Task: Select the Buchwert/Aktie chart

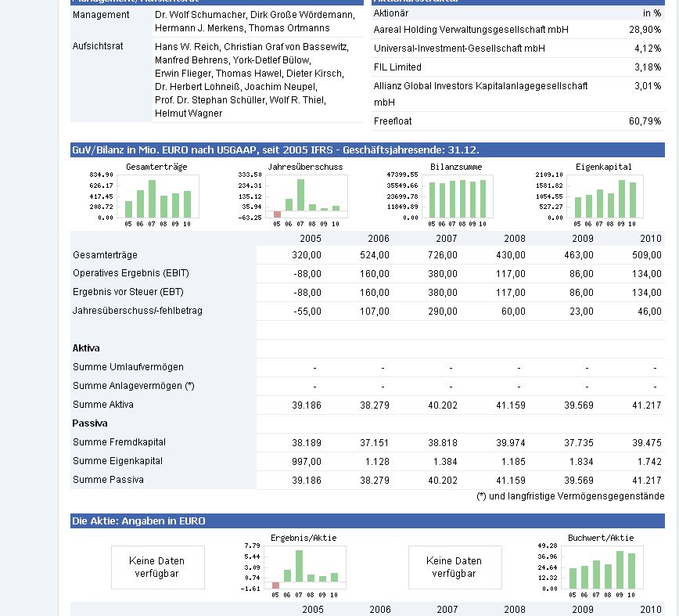Action: [x=591, y=566]
